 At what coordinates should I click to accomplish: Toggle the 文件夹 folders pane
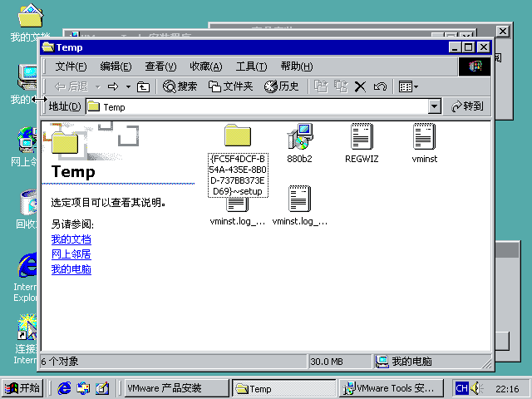tap(231, 86)
